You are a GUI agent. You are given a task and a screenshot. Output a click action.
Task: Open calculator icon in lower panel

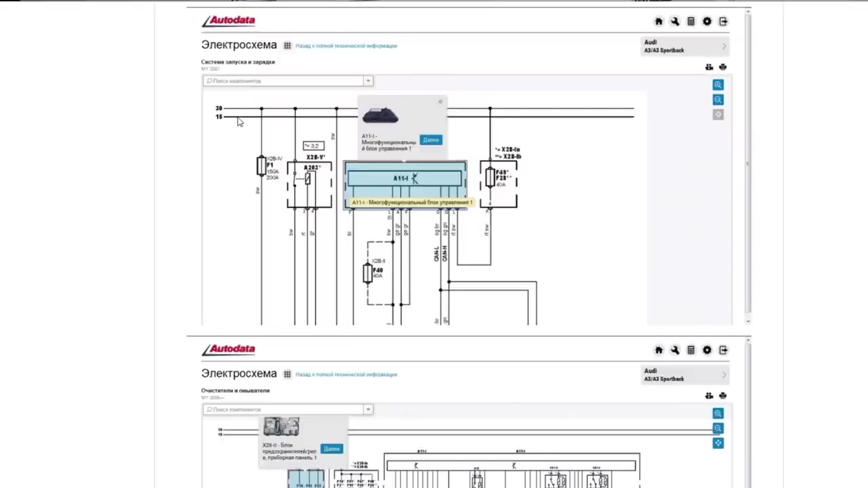click(691, 350)
